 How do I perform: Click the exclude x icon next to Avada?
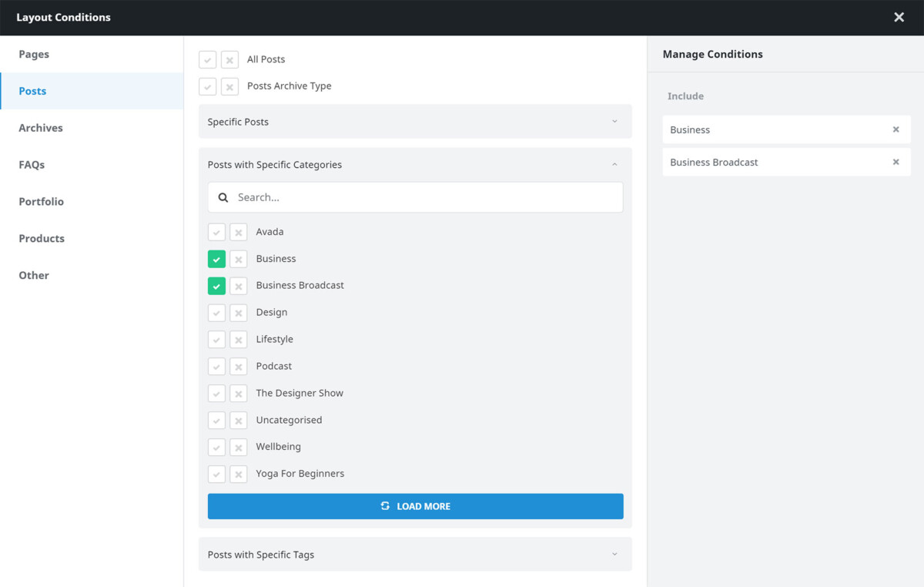[239, 232]
